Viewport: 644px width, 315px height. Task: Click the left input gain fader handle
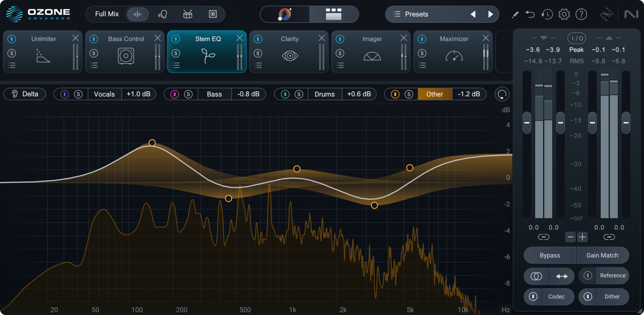[527, 123]
